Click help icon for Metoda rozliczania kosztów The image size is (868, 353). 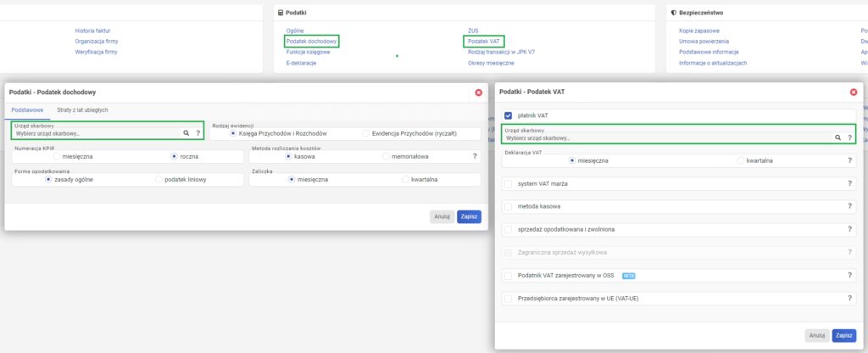coord(475,156)
